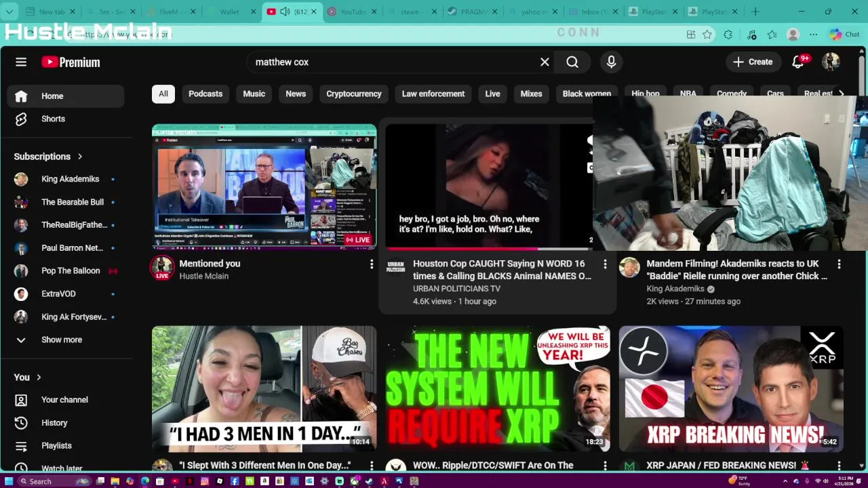
Task: Open the notifications bell
Action: pos(798,62)
